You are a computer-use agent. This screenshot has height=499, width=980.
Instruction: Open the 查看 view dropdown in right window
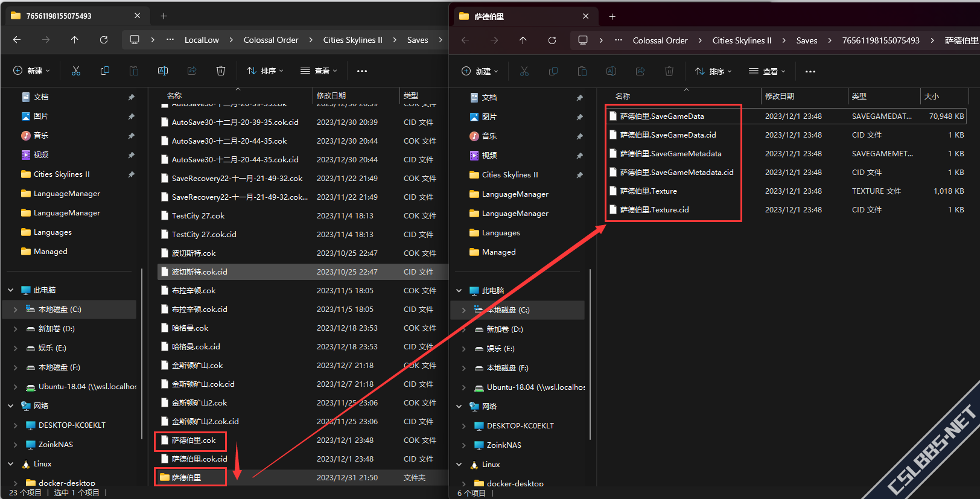pyautogui.click(x=767, y=71)
